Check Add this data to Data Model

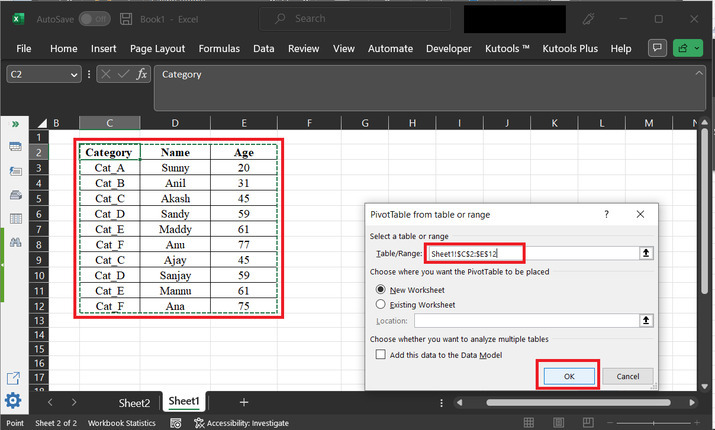[380, 355]
